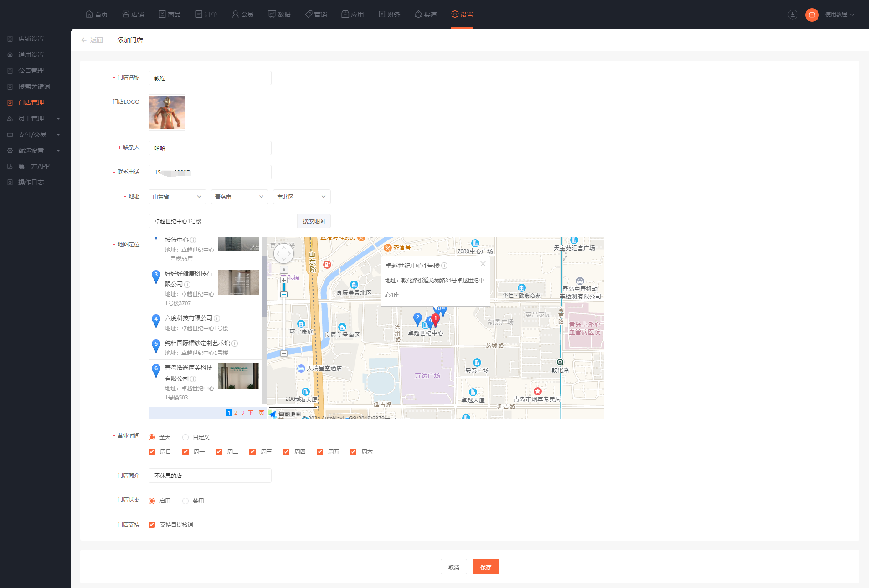
Task: Open 操作日志 in the sidebar
Action: pyautogui.click(x=31, y=182)
